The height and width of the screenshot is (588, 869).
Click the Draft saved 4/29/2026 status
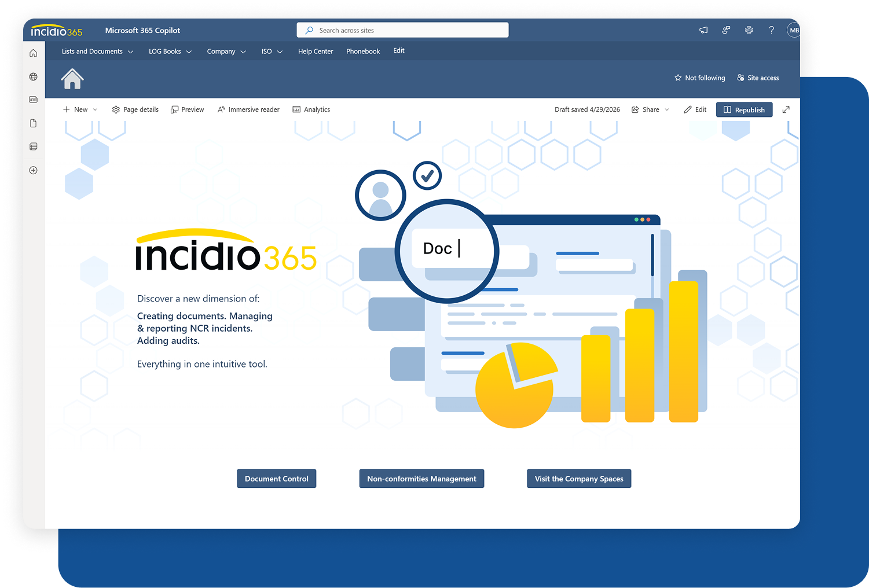(x=587, y=109)
